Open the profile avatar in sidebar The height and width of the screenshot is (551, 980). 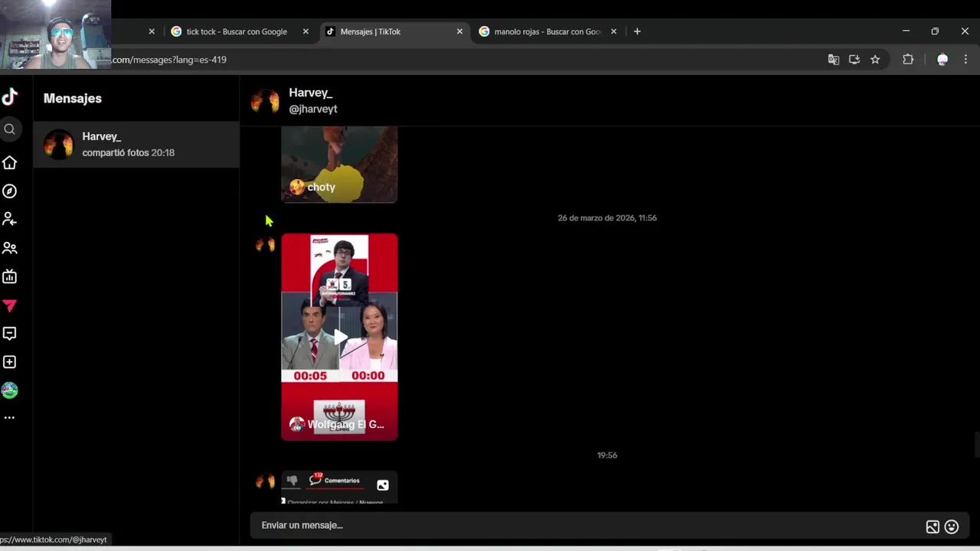pos(9,390)
